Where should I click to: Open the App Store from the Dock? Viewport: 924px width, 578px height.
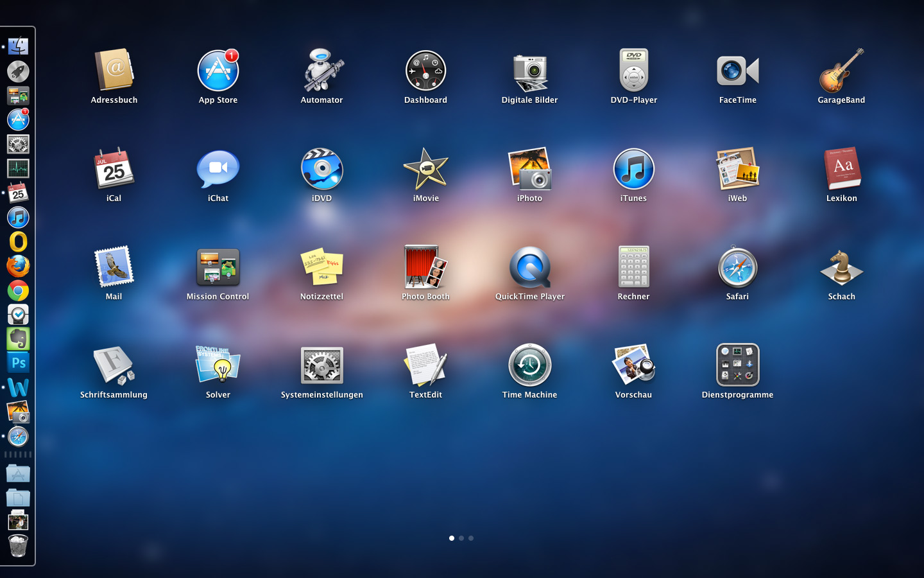pyautogui.click(x=18, y=119)
